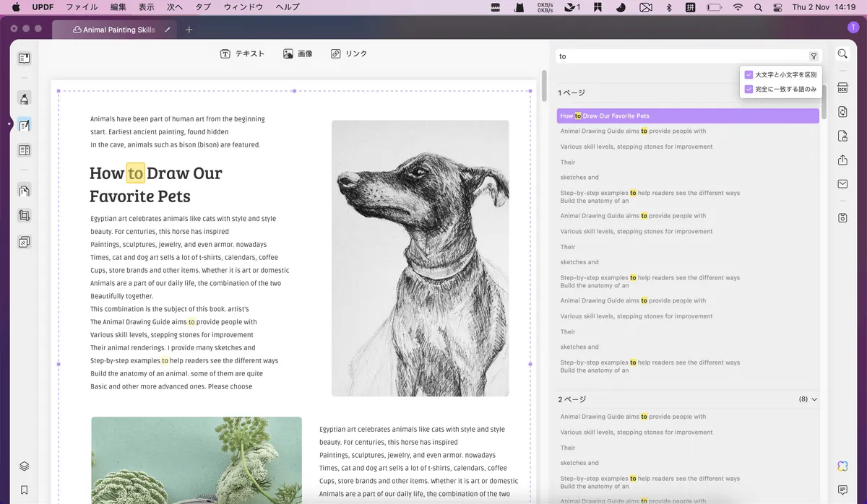The width and height of the screenshot is (867, 504).
Task: Click the share/export upload icon
Action: coord(842,160)
